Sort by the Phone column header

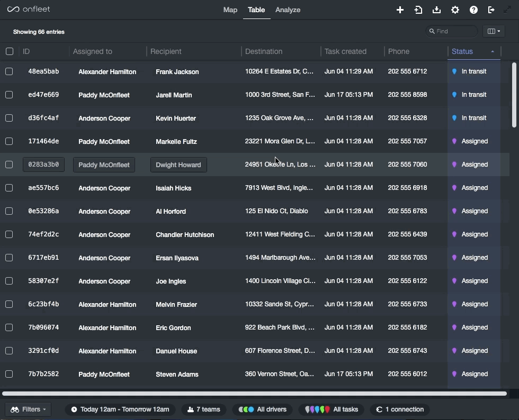[x=398, y=51]
